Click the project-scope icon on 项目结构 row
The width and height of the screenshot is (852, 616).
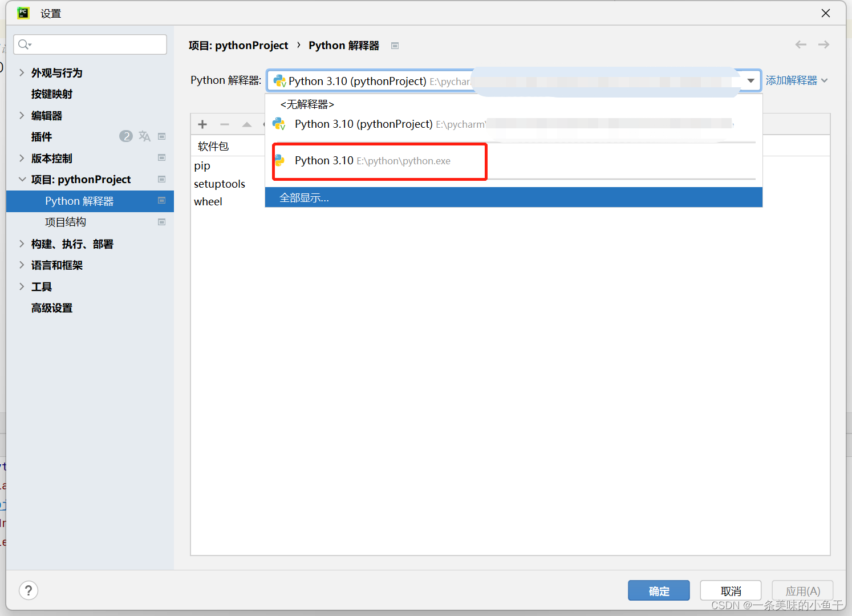pos(162,222)
